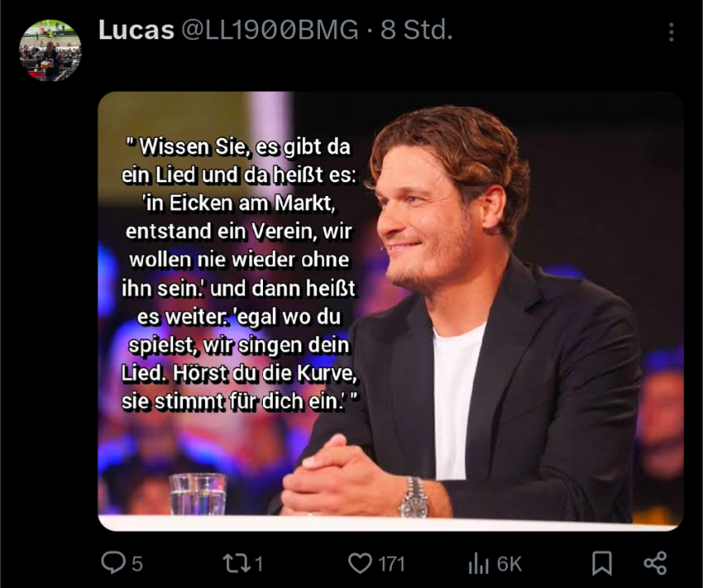Image resolution: width=703 pixels, height=588 pixels.
Task: Click the water glass in the photo
Action: (198, 494)
